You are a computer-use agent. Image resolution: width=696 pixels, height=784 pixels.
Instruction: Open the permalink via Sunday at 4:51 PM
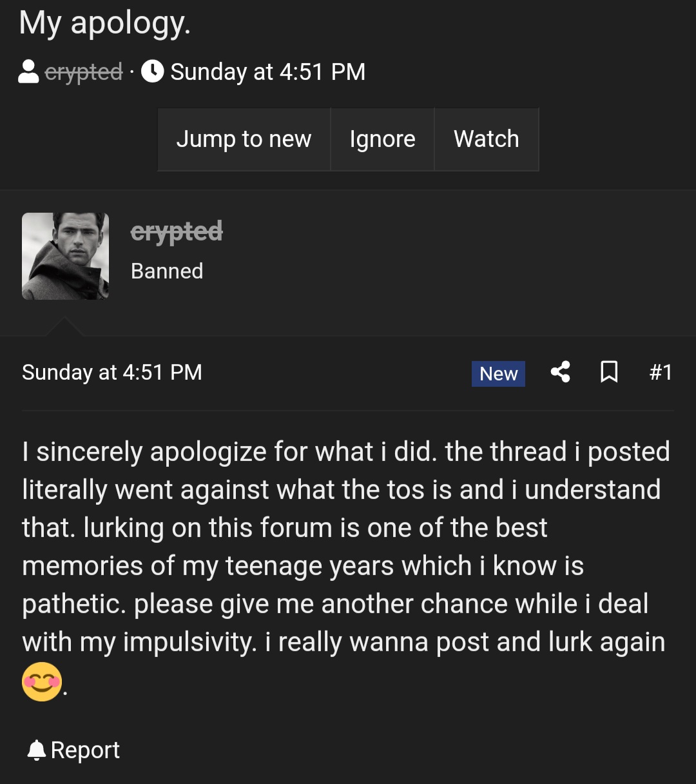tap(111, 372)
